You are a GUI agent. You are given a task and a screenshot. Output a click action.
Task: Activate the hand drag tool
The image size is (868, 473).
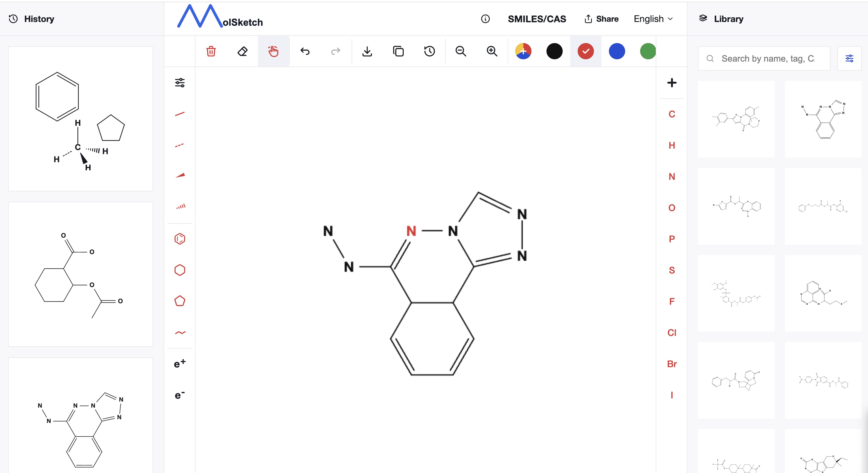[273, 51]
